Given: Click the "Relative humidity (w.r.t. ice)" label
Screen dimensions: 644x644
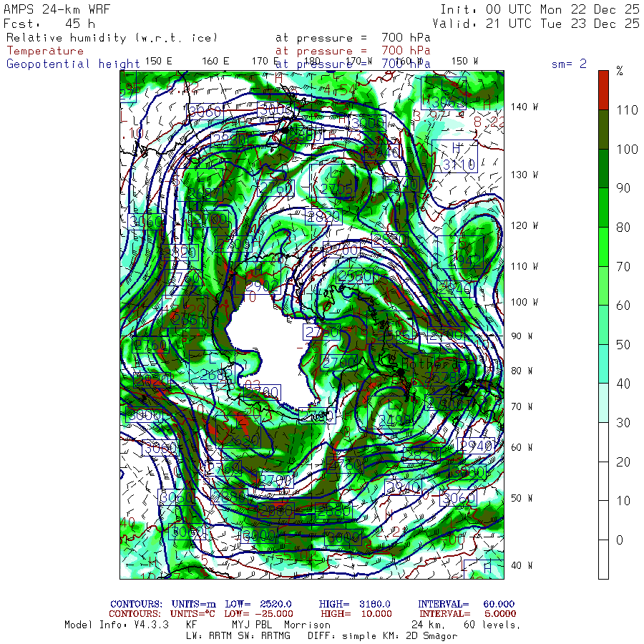Looking at the screenshot, I should click(112, 38).
